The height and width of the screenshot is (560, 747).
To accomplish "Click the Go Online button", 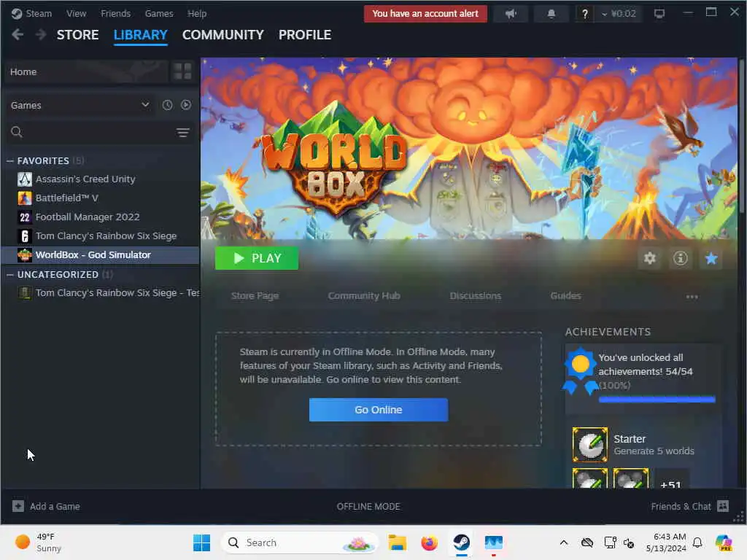I will [379, 410].
